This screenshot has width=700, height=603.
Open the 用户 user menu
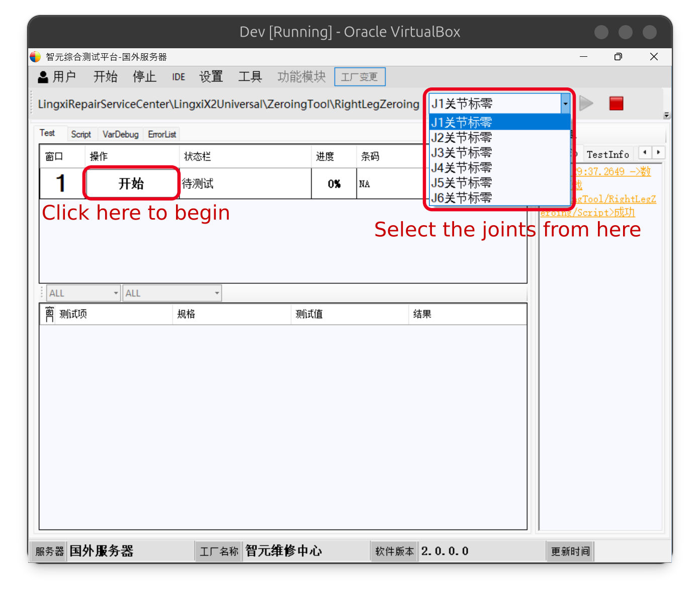click(x=56, y=77)
